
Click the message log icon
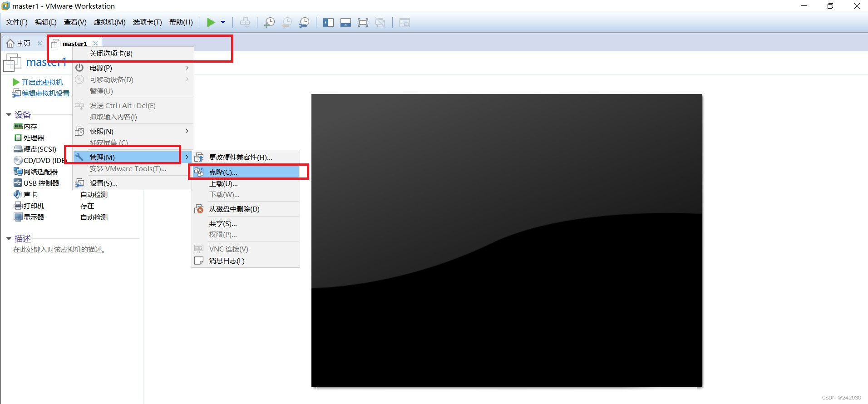point(199,261)
